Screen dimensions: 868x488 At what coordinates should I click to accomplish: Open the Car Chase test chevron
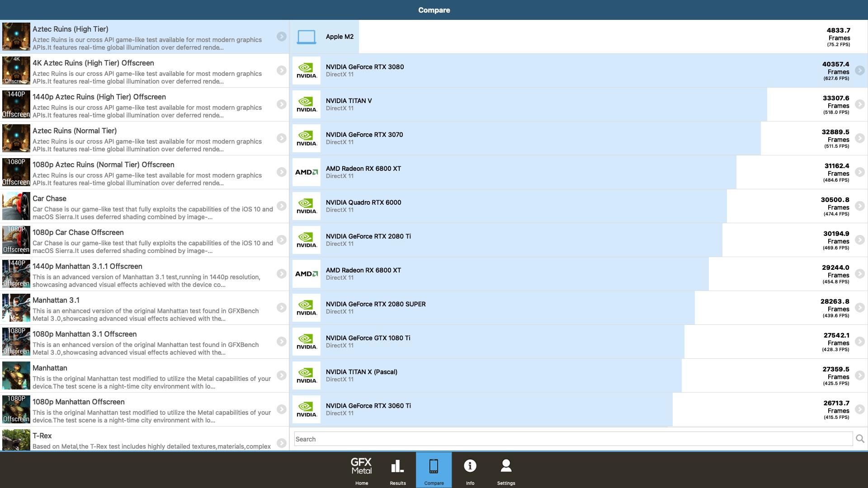tap(281, 206)
